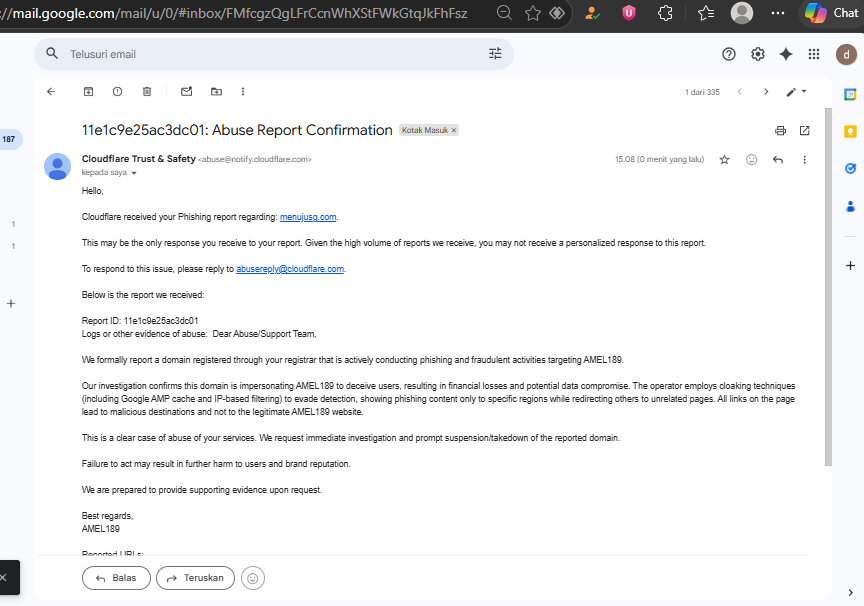Click the red shield extension icon
864x606 pixels.
click(x=629, y=13)
